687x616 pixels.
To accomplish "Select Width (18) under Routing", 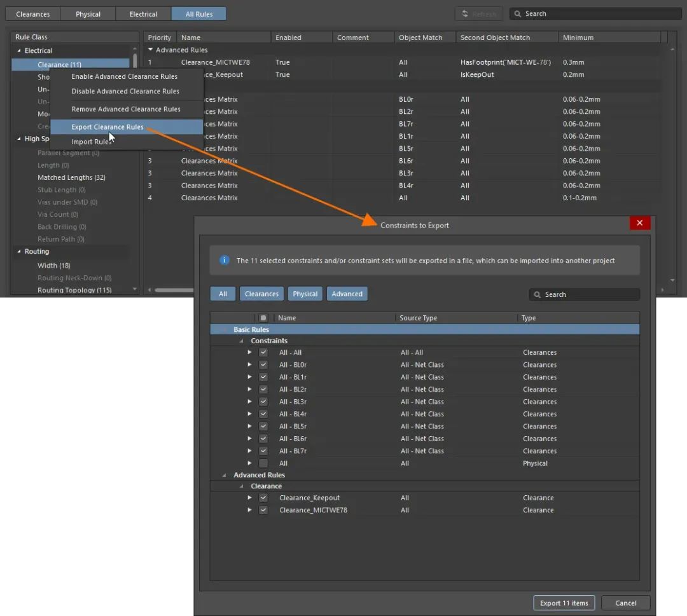I will pyautogui.click(x=54, y=265).
